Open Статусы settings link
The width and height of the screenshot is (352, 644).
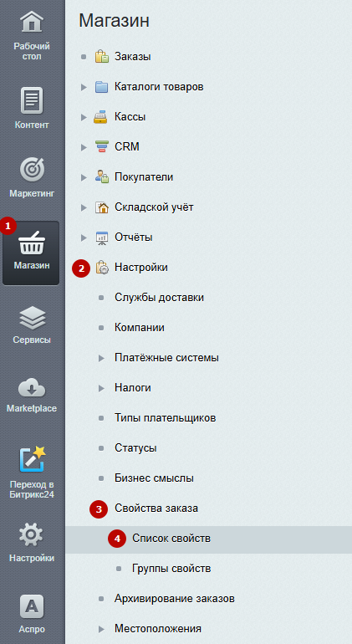(x=135, y=448)
